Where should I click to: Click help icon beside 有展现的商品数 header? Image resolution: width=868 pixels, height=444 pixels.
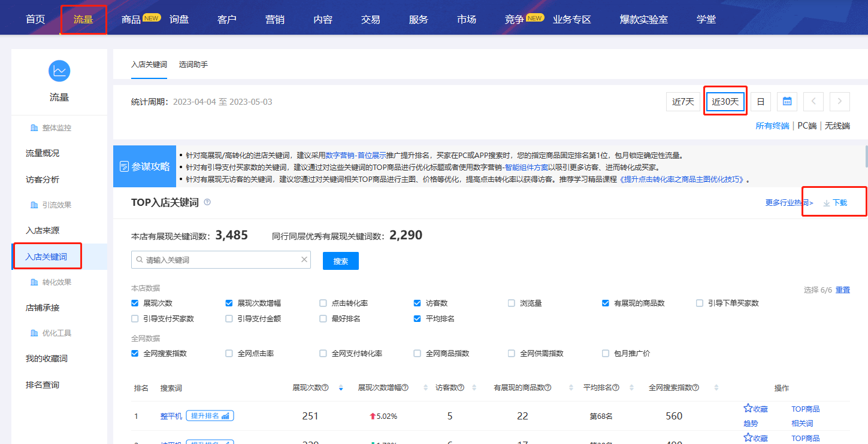point(548,388)
